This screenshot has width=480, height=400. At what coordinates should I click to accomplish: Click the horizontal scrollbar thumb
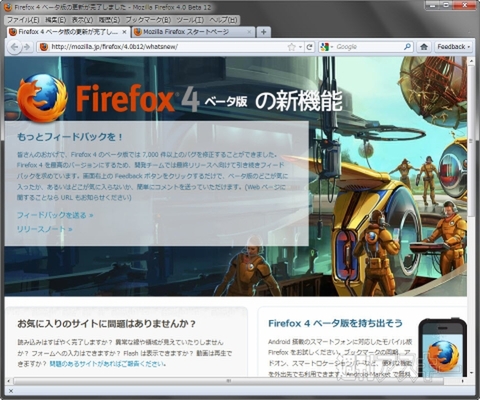tap(229, 381)
